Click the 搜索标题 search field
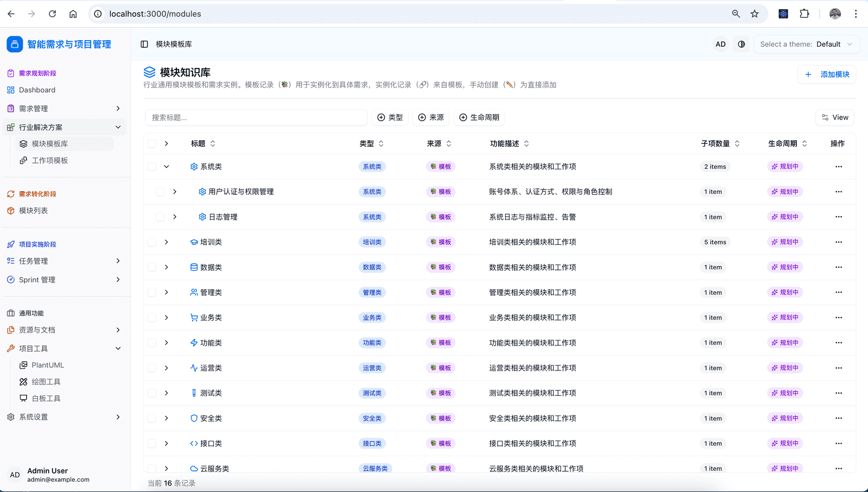868x492 pixels. [x=256, y=117]
